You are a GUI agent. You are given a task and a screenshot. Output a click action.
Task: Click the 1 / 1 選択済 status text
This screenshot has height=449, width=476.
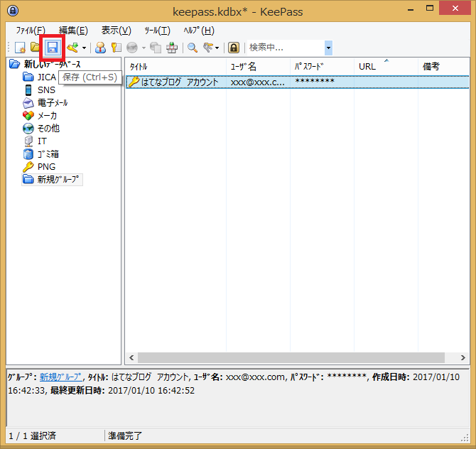[x=32, y=436]
